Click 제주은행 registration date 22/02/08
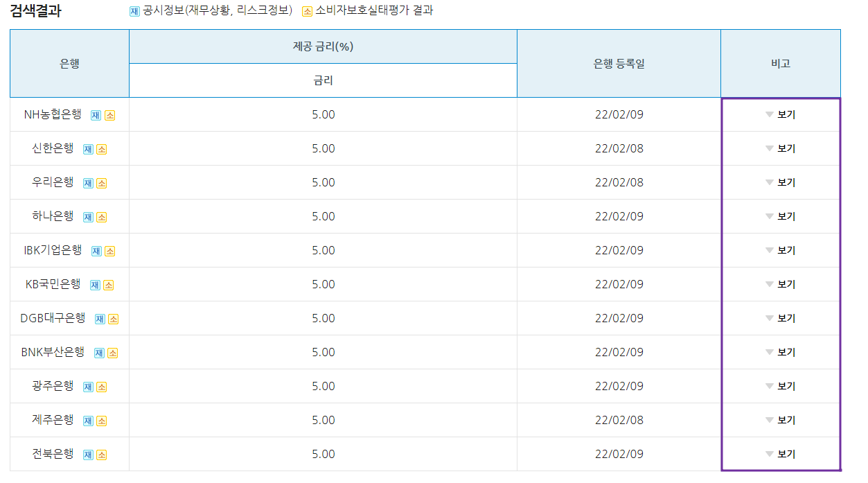 click(x=619, y=420)
